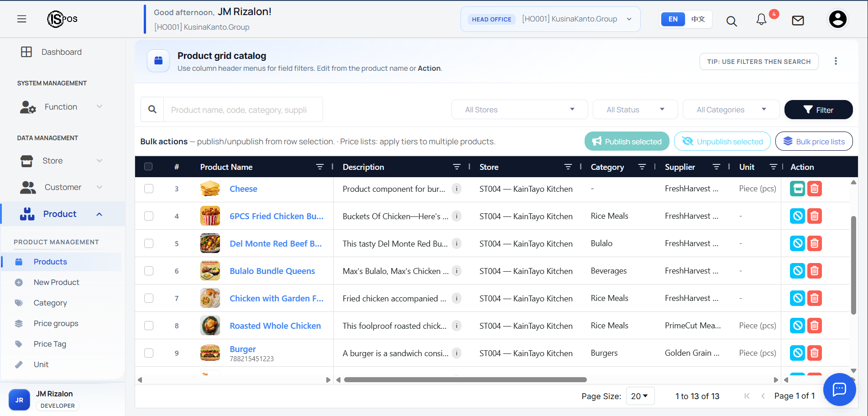The image size is (868, 416).
Task: Open the catalog three-dot options menu
Action: (836, 61)
